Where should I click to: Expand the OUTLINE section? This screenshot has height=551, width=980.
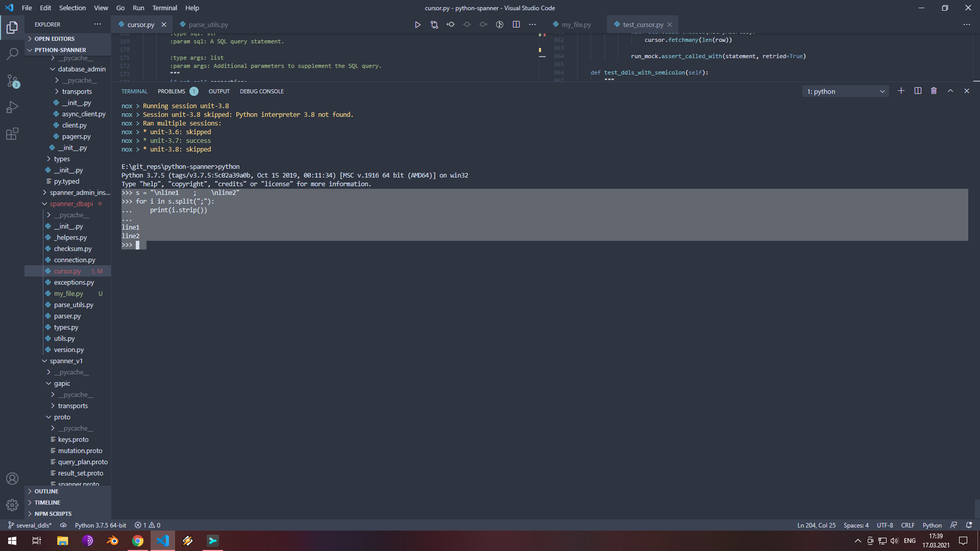(46, 491)
